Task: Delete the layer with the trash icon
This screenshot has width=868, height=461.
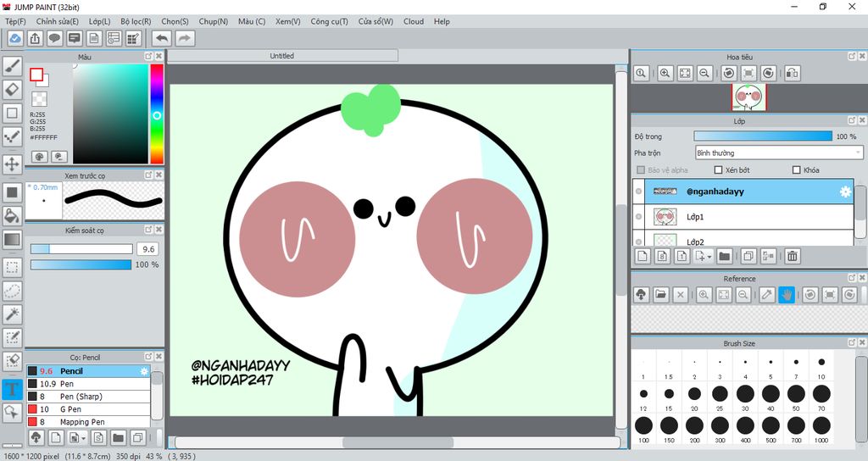Action: click(793, 256)
